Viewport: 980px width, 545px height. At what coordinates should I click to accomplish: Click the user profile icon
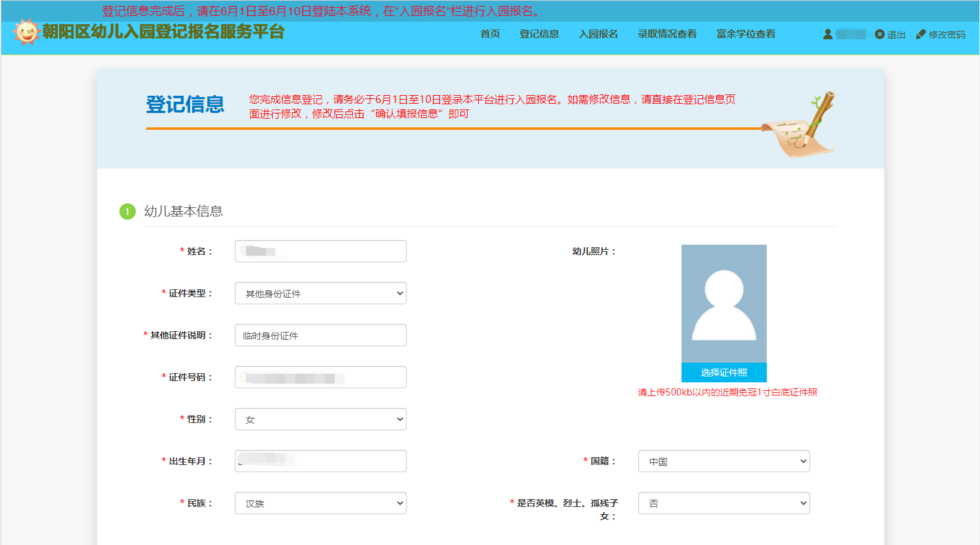pyautogui.click(x=828, y=34)
